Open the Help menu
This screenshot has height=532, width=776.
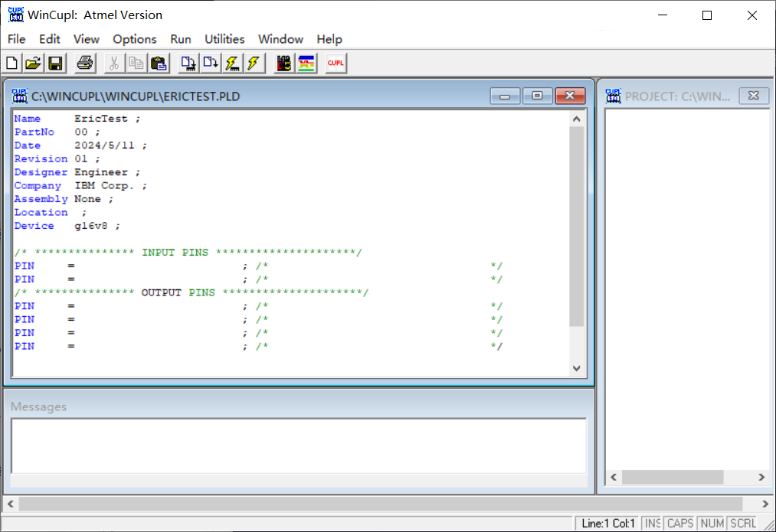(x=329, y=39)
